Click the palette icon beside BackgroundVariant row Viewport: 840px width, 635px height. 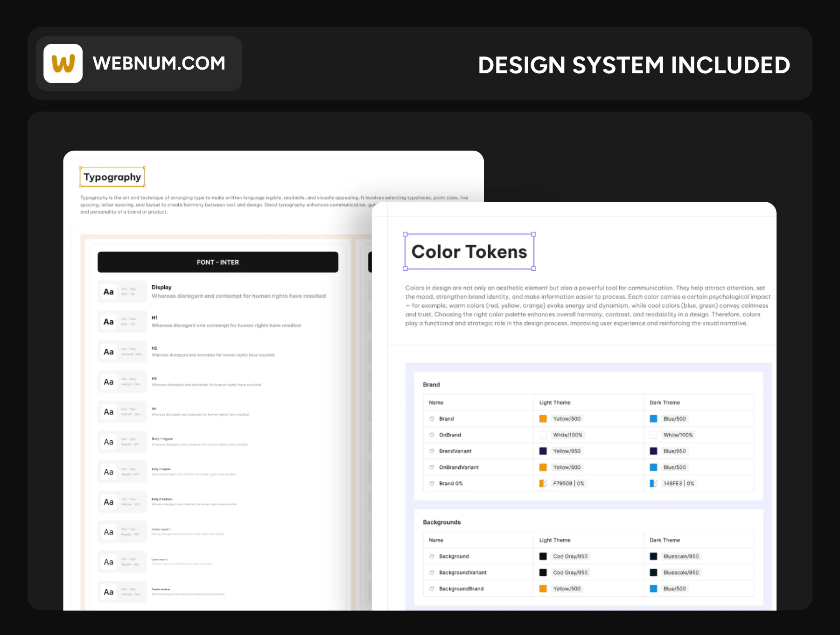[432, 572]
